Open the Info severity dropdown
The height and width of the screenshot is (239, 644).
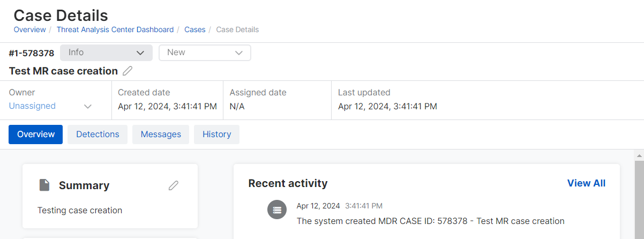tap(106, 53)
